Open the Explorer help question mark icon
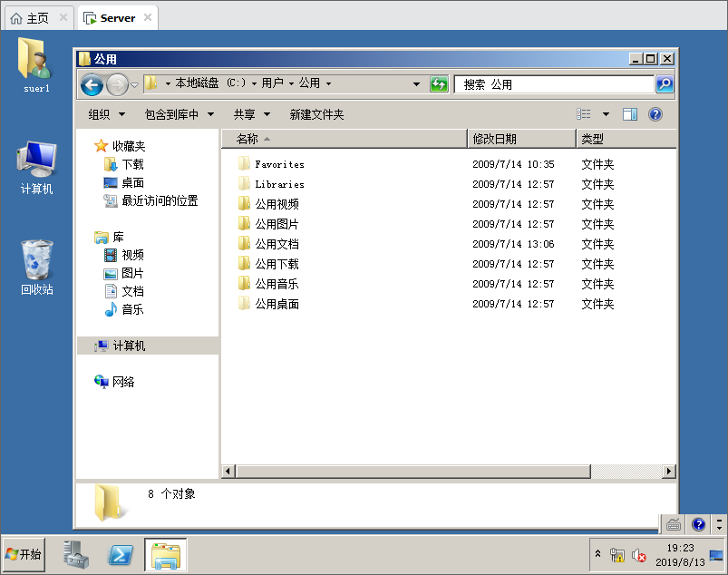728x575 pixels. click(x=655, y=114)
